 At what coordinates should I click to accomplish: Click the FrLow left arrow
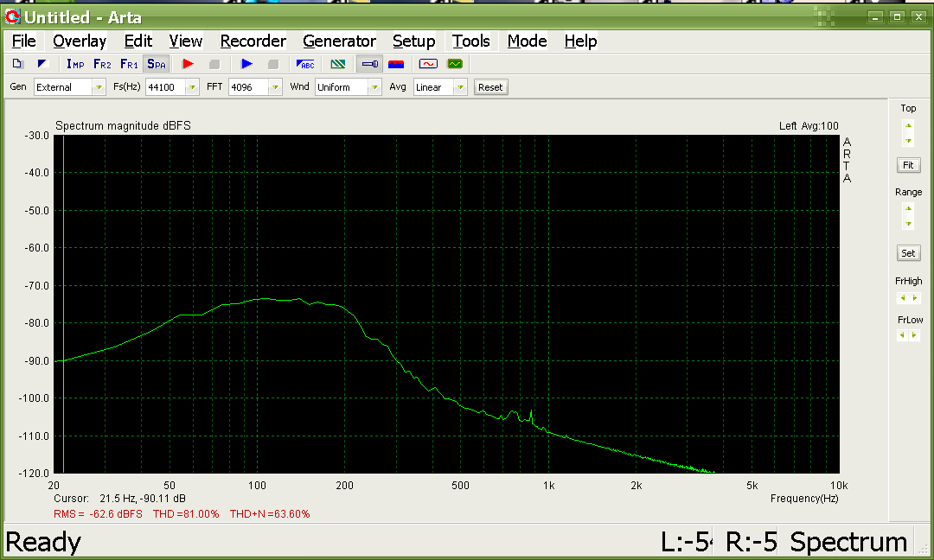click(x=902, y=335)
